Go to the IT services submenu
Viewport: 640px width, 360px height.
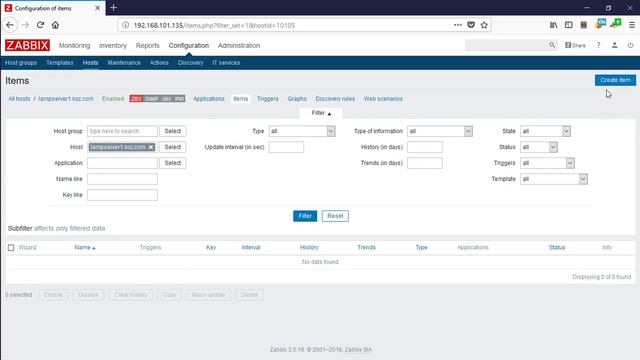click(226, 62)
